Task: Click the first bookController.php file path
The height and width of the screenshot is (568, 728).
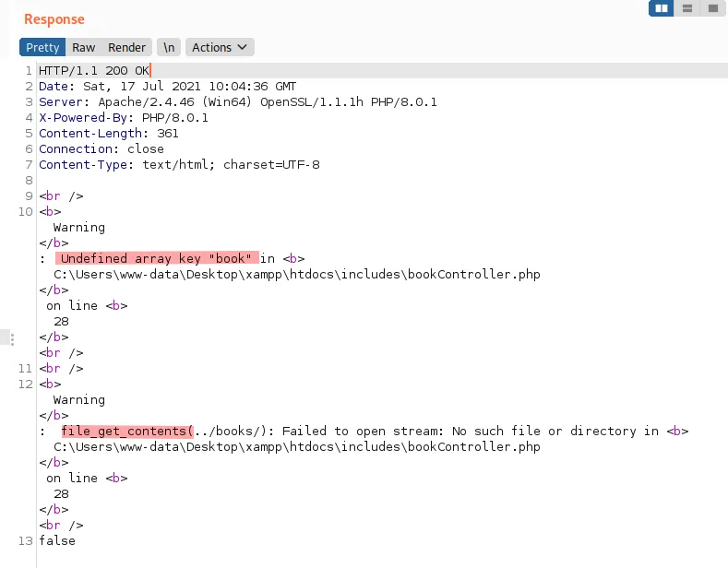Action: click(x=297, y=274)
